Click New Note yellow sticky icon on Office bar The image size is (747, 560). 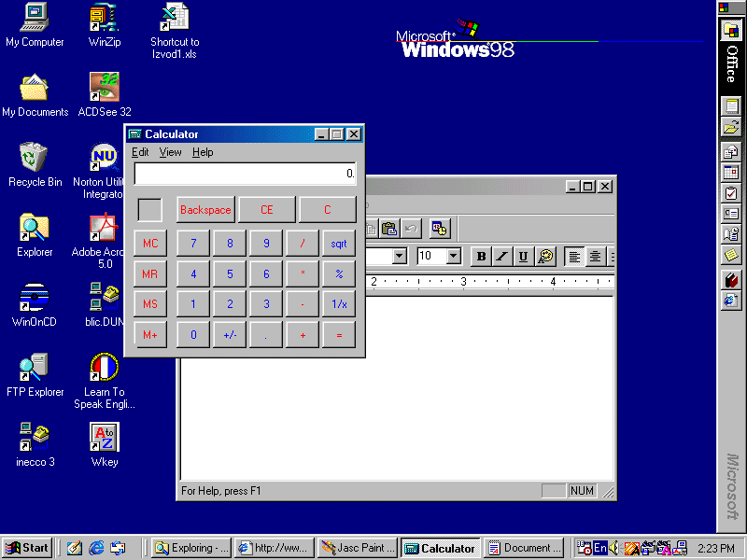click(731, 256)
